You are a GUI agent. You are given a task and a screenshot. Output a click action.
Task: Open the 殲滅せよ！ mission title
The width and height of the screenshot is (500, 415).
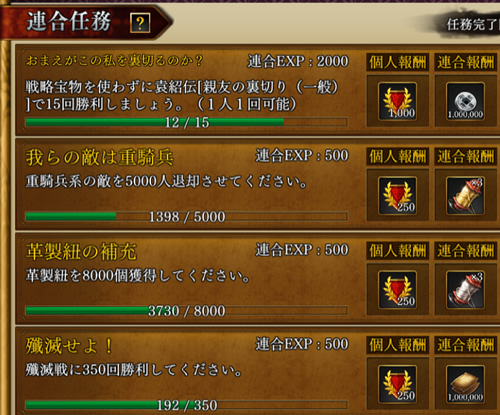pyautogui.click(x=69, y=346)
